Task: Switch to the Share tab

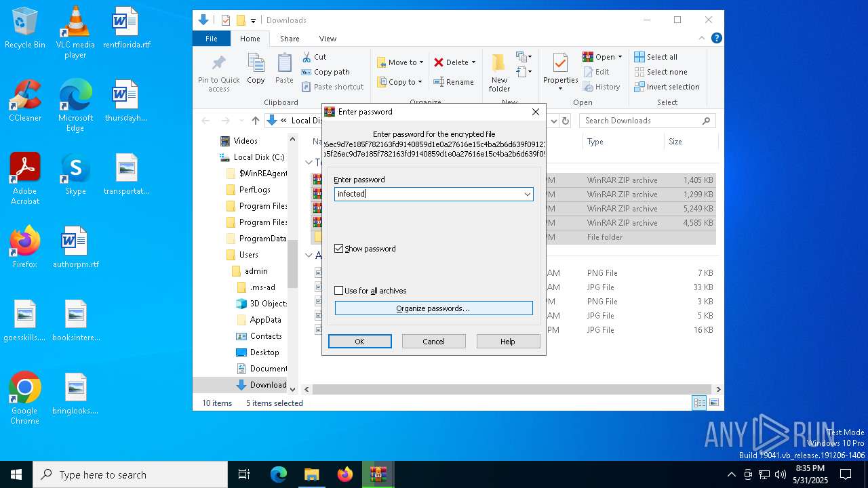Action: pos(290,39)
